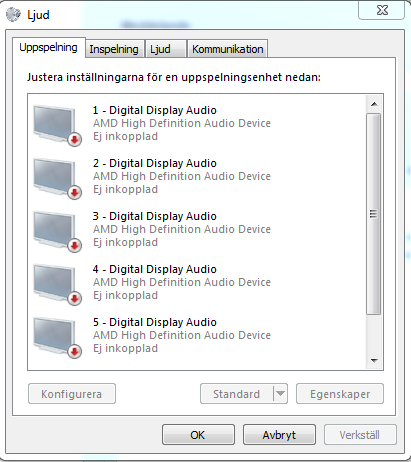Screen dimensions: 411x462
Task: Cancel the dialog with Avbryt
Action: [279, 435]
